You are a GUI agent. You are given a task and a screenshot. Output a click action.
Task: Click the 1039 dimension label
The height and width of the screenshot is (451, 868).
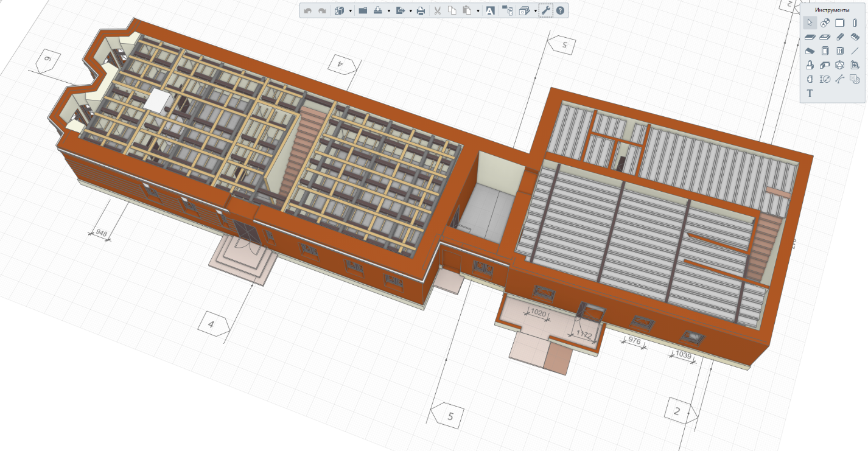coord(684,354)
